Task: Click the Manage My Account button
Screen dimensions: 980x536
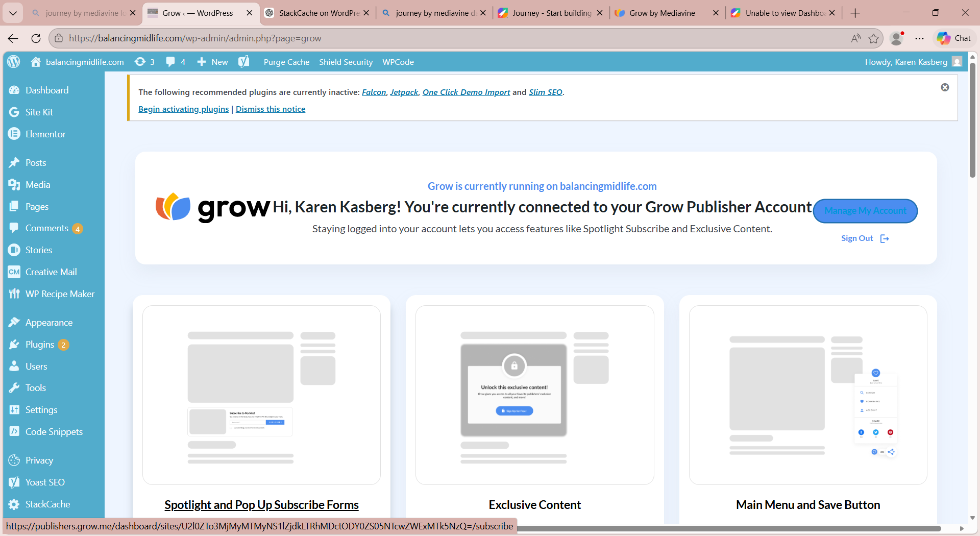Action: (865, 211)
